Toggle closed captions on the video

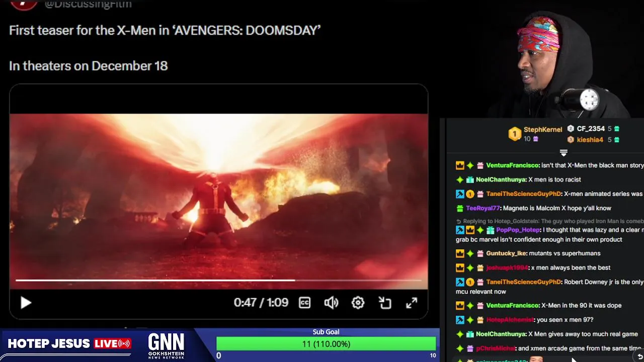[x=304, y=303]
